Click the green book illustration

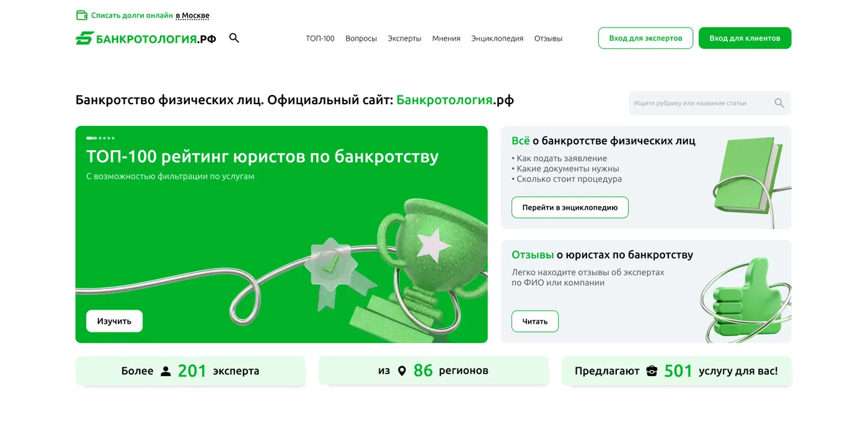tap(747, 177)
